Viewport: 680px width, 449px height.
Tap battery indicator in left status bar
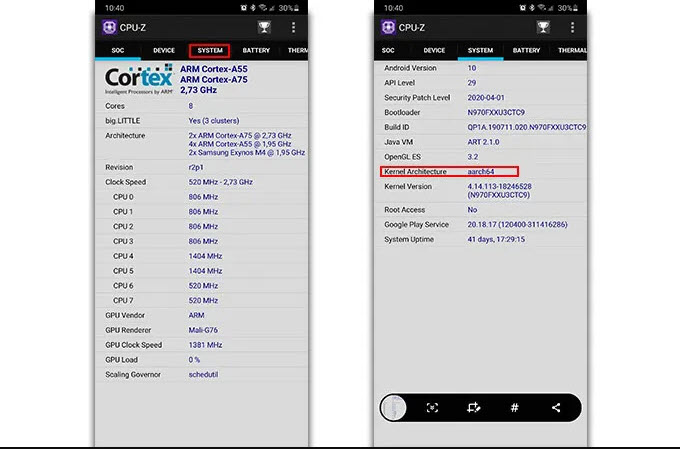coord(297,8)
